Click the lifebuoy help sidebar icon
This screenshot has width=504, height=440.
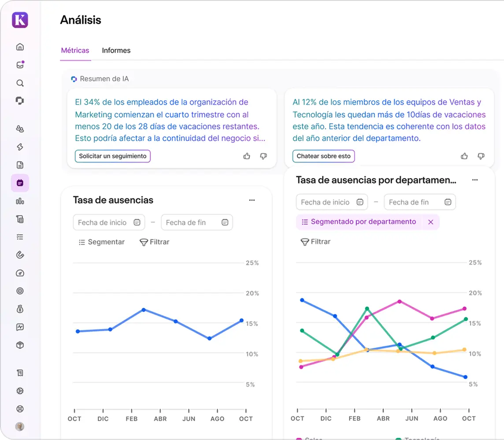pyautogui.click(x=20, y=409)
